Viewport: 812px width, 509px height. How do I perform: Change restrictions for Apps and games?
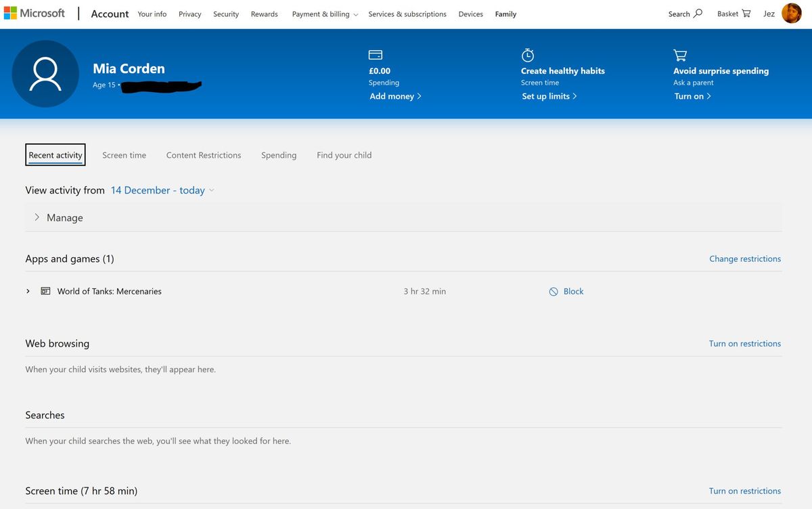click(x=745, y=259)
